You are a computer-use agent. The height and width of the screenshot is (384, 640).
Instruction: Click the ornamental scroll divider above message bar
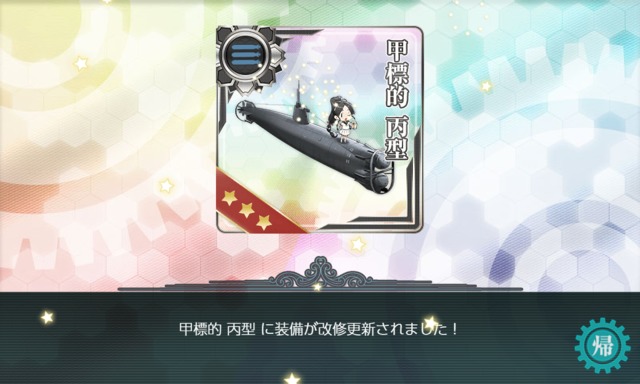(320, 275)
